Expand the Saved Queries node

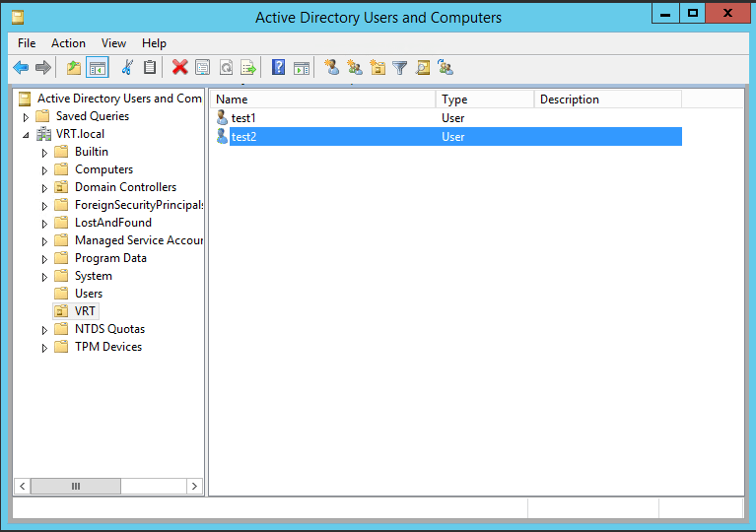coord(26,117)
